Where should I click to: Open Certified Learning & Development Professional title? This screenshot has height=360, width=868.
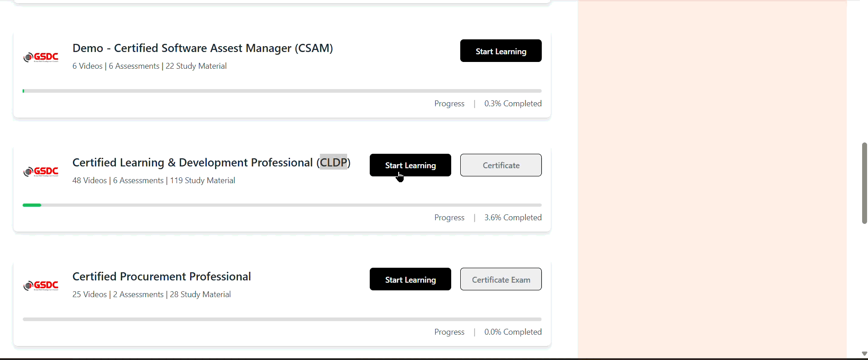point(211,162)
